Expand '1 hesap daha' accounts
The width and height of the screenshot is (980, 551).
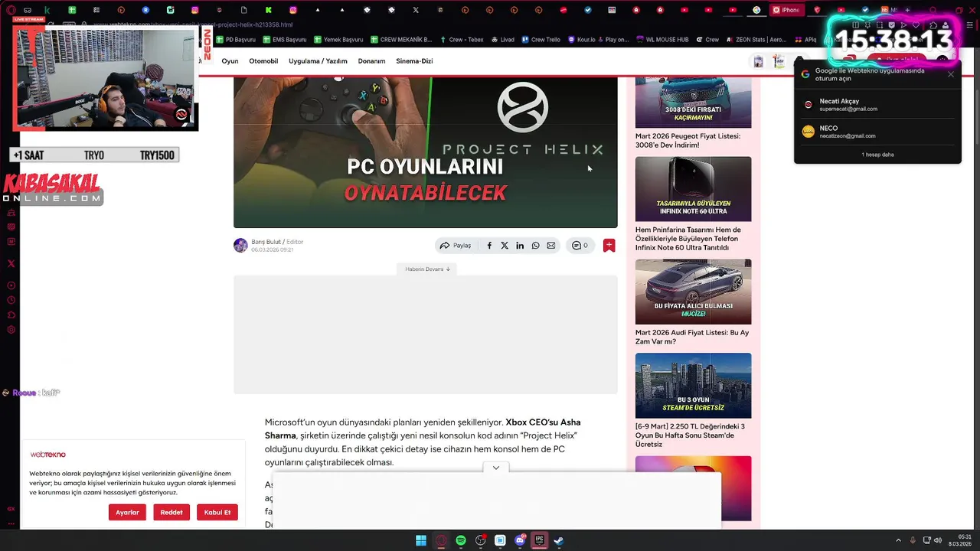coord(877,155)
